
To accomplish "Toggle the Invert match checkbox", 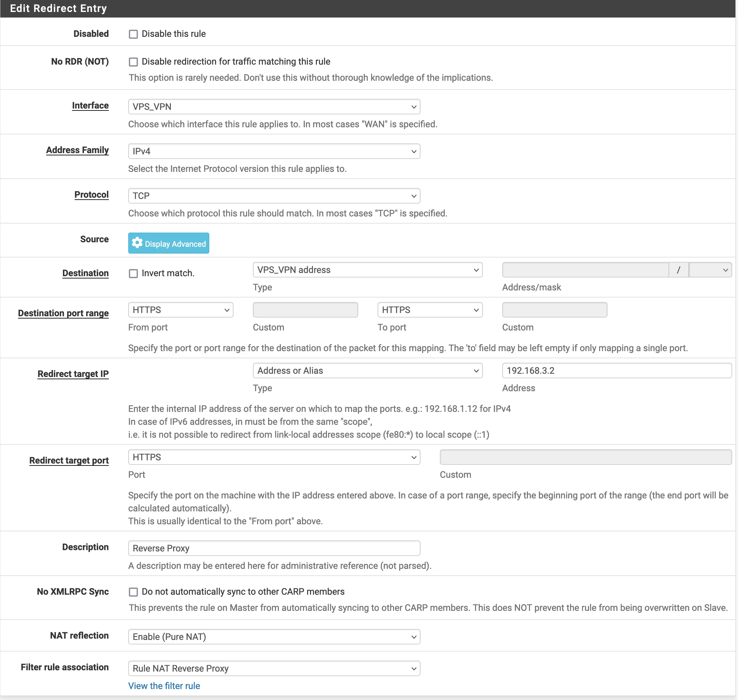I will [133, 274].
